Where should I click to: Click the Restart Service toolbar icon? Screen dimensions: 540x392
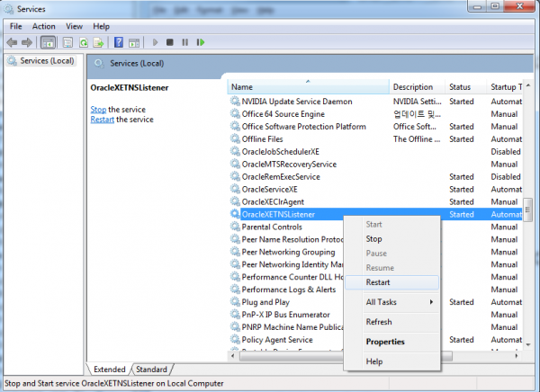[x=200, y=41]
